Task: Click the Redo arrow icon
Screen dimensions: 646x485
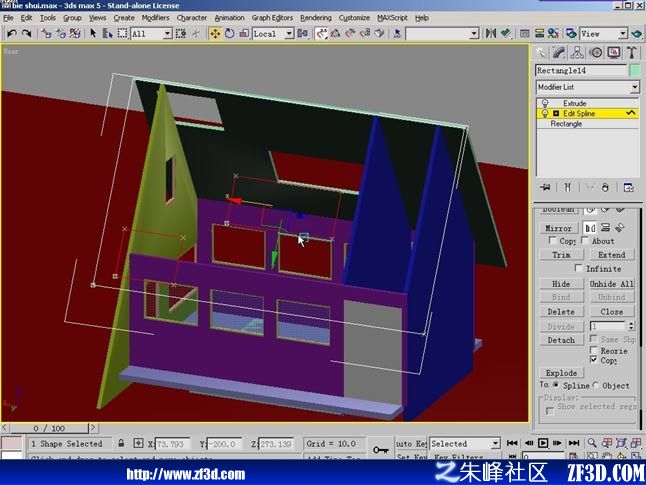Action: [26, 33]
